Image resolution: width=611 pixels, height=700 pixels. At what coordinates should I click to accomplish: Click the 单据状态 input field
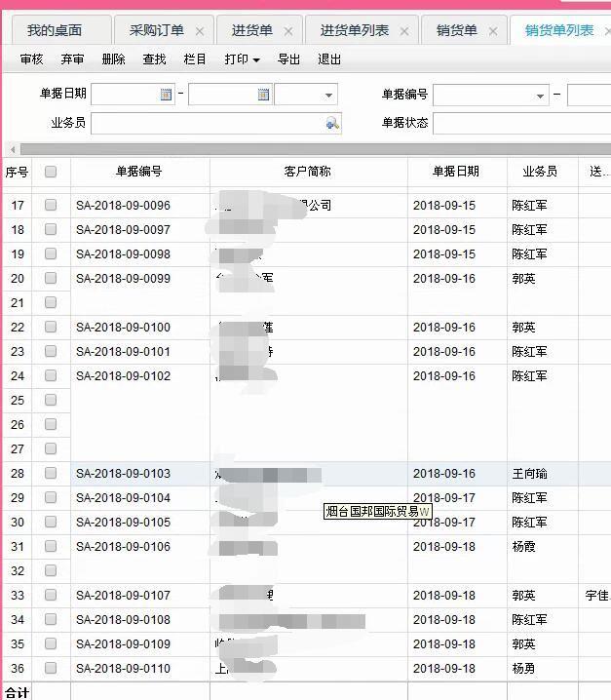pyautogui.click(x=522, y=123)
